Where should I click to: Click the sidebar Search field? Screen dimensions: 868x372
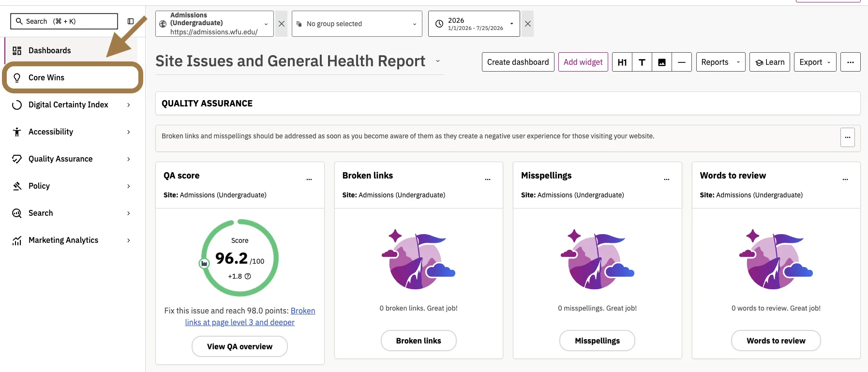coord(64,21)
